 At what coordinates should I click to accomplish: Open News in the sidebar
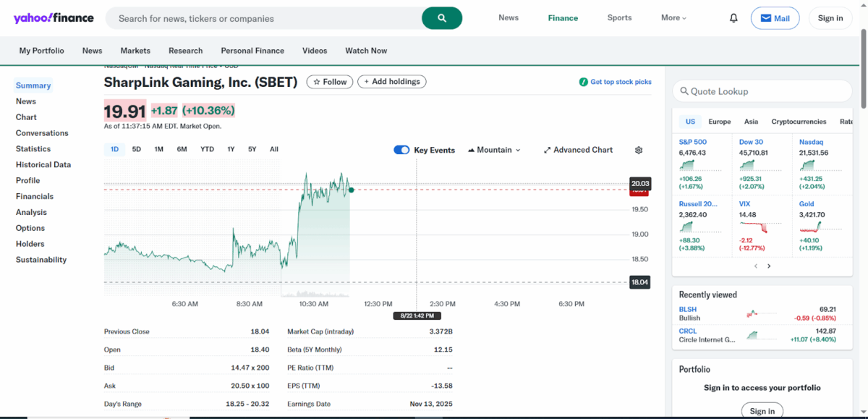(26, 101)
